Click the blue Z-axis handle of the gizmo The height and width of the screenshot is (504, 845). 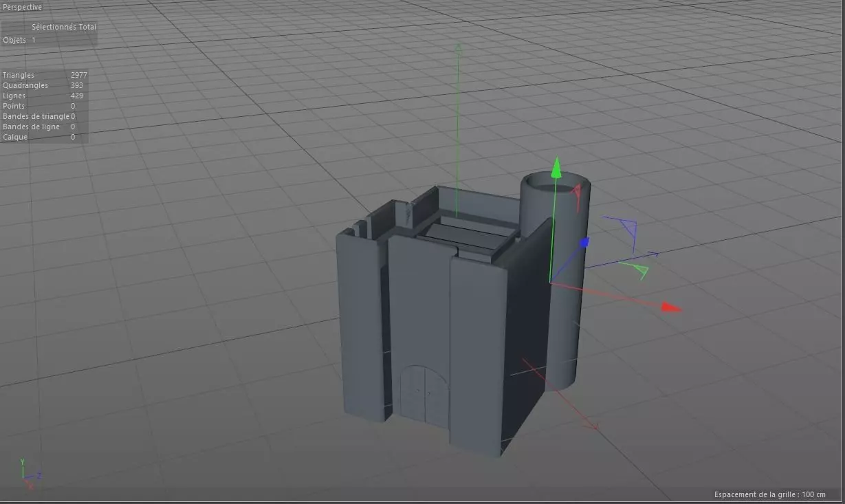pyautogui.click(x=584, y=242)
